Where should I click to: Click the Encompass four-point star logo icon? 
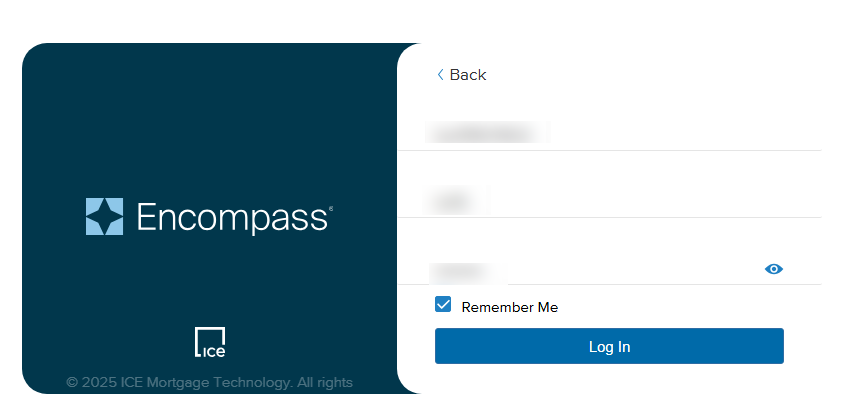(x=104, y=216)
